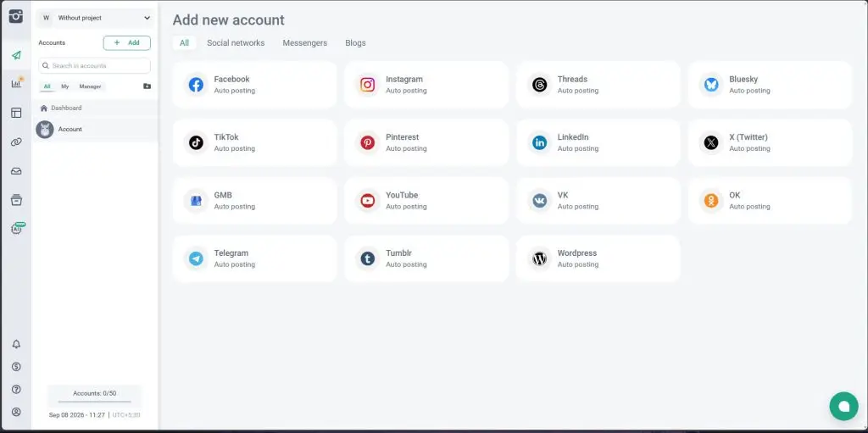Switch to the Messengers tab
Image resolution: width=868 pixels, height=433 pixels.
304,42
